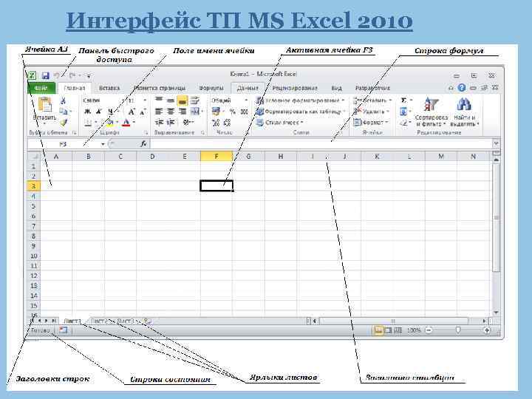The height and width of the screenshot is (399, 532).
Task: Open the number format (Общий) dropdown
Action: coord(246,100)
